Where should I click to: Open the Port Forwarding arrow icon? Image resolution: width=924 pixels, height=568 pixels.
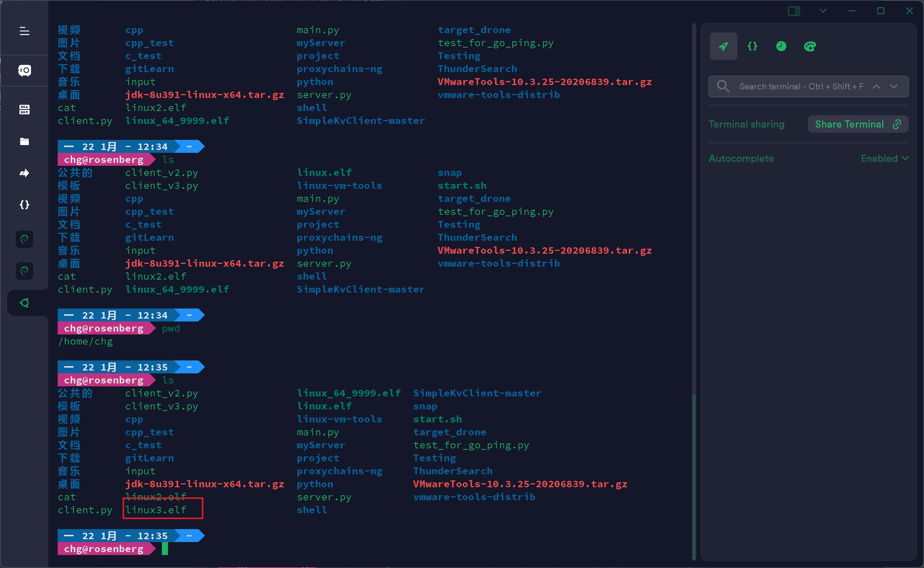click(25, 173)
